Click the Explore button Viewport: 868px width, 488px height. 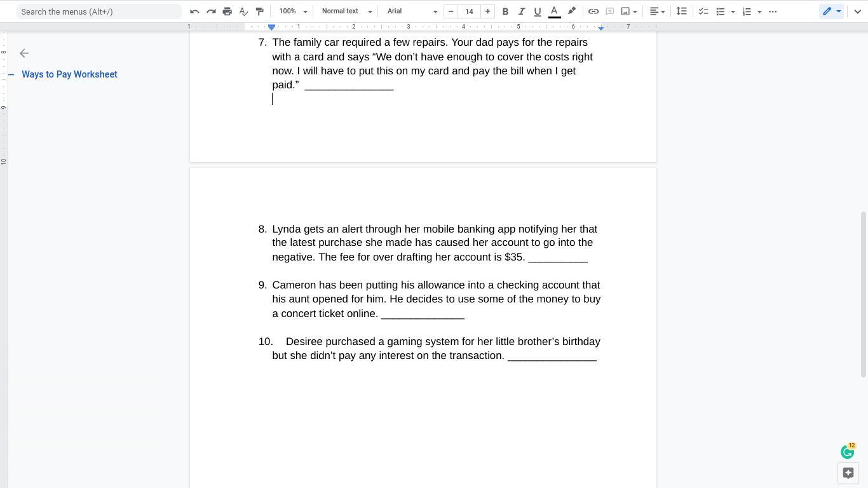(848, 473)
